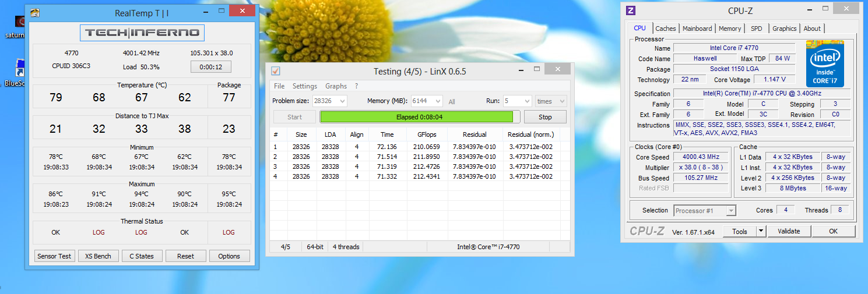Click Sensor Test button in RealTemp
This screenshot has height=294, width=868.
tap(54, 256)
